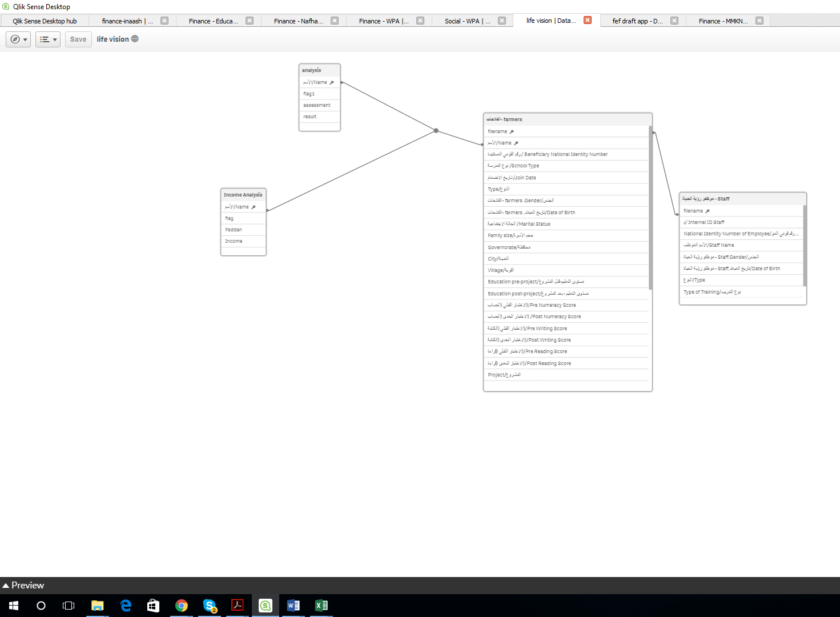Open Task View in taskbar
Viewport: 840px width, 617px height.
pyautogui.click(x=69, y=606)
